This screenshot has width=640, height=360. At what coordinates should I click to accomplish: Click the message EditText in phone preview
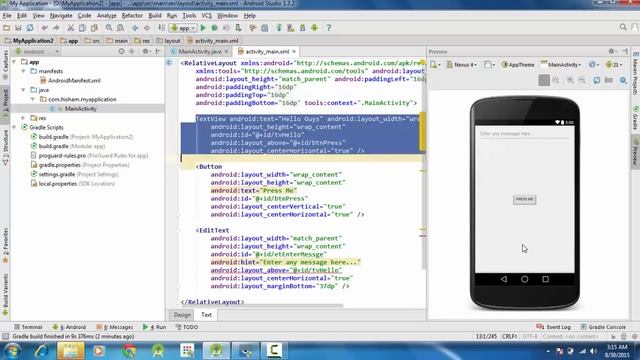point(524,133)
